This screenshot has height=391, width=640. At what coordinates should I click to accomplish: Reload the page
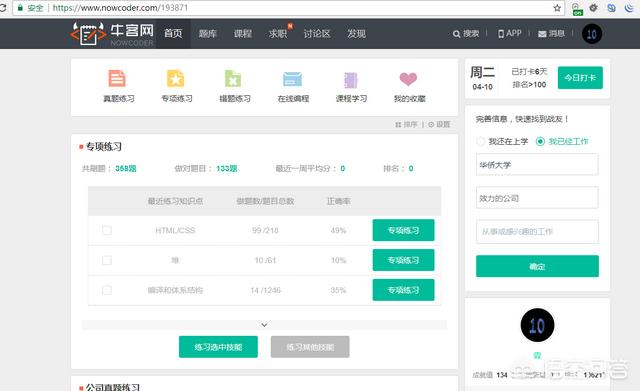[x=2, y=8]
